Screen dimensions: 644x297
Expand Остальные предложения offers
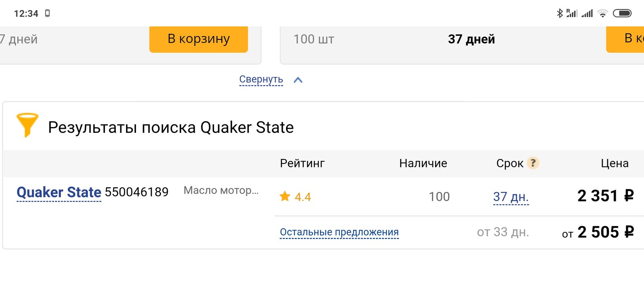(x=339, y=232)
